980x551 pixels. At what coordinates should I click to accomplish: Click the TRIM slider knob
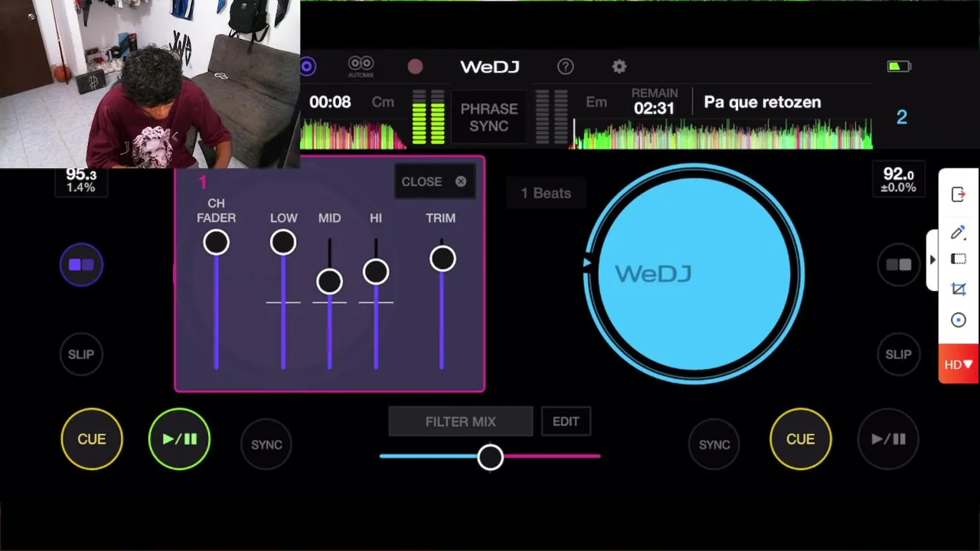pyautogui.click(x=443, y=259)
